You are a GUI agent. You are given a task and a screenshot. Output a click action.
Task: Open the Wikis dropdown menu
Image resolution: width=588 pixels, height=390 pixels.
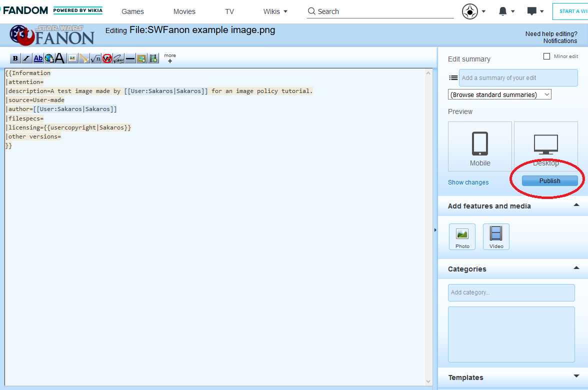click(x=275, y=11)
